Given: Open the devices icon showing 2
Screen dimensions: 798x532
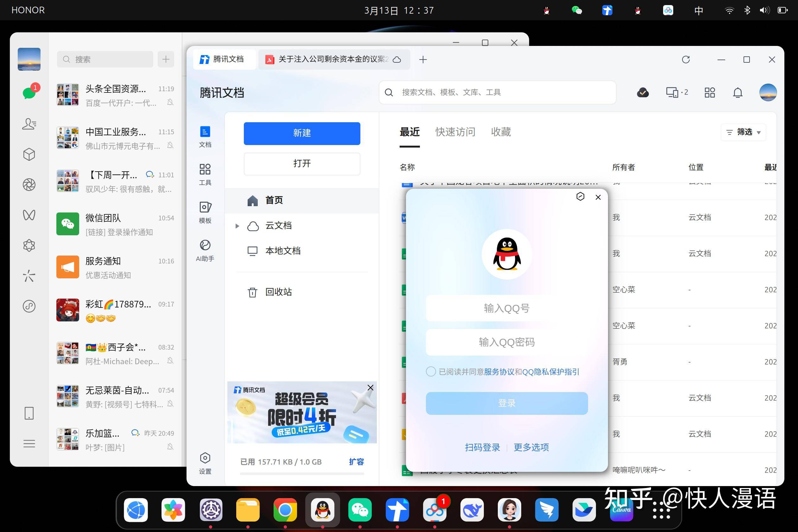Looking at the screenshot, I should [x=677, y=92].
